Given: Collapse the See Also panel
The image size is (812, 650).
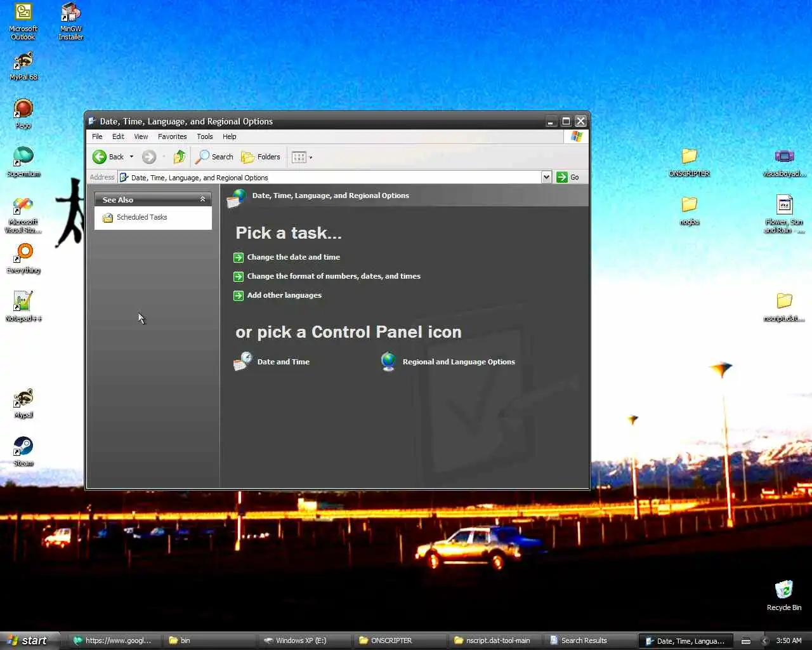Looking at the screenshot, I should 202,199.
